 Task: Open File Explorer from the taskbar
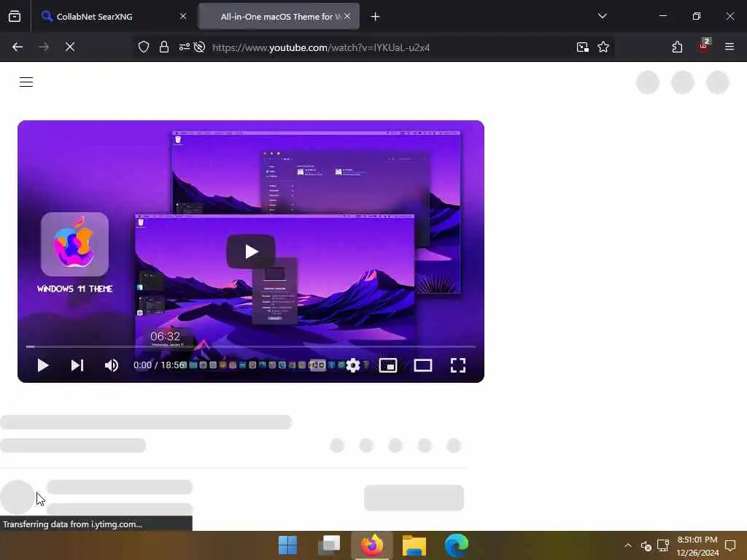click(414, 545)
